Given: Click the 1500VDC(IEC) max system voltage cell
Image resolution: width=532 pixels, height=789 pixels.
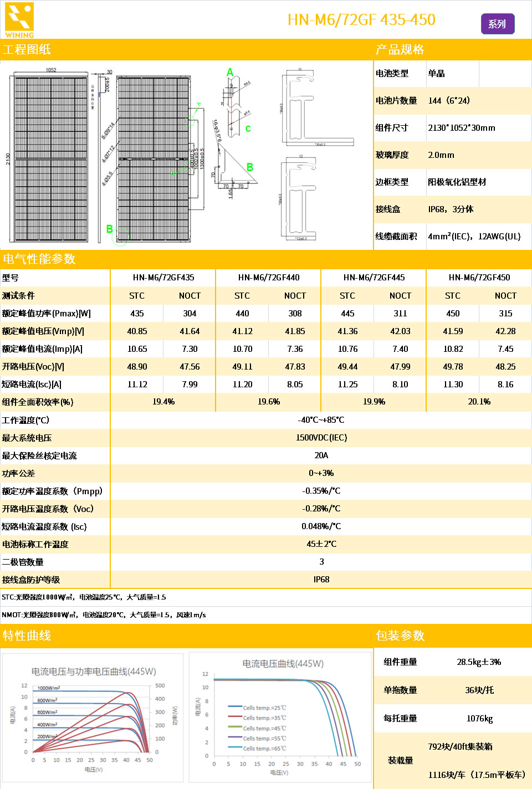Looking at the screenshot, I should [321, 438].
